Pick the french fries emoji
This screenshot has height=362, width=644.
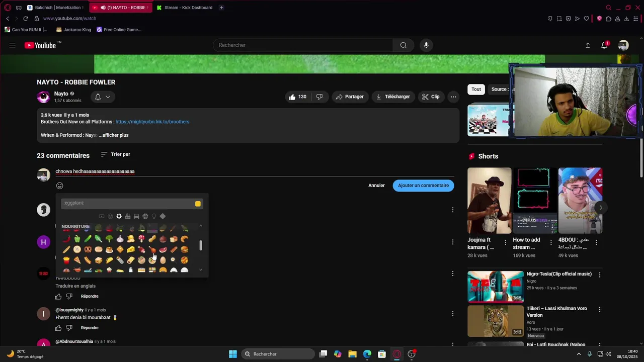66,260
